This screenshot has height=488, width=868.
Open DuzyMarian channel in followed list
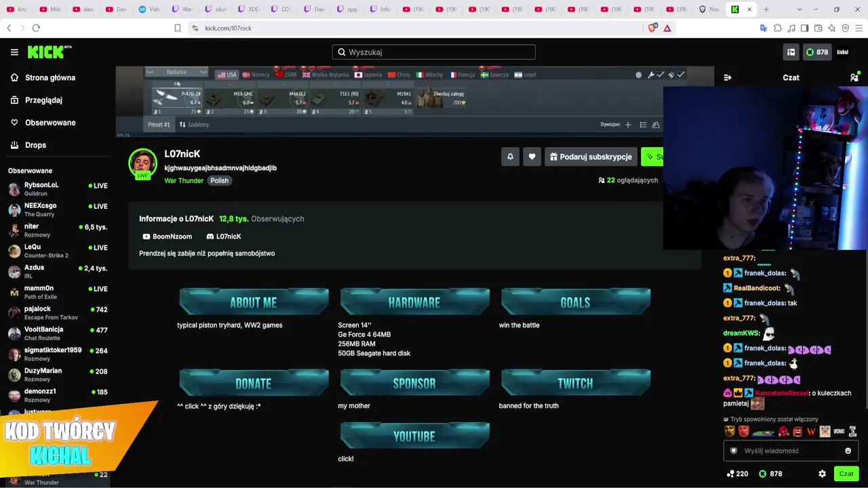click(x=58, y=374)
